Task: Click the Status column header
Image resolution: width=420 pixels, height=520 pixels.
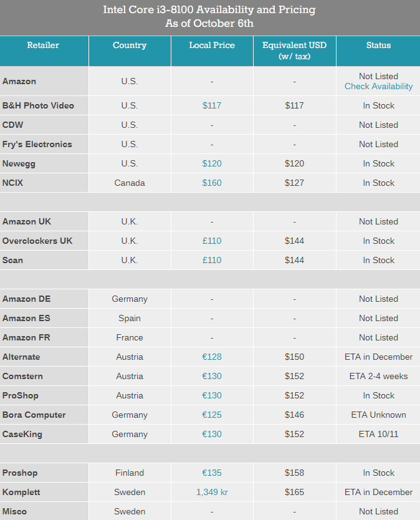Action: pos(378,46)
